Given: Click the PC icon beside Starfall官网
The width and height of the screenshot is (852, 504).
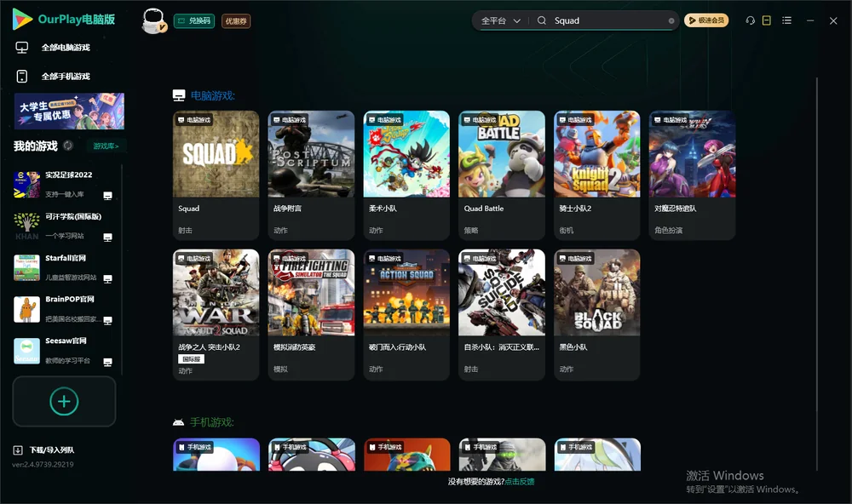Looking at the screenshot, I should tap(107, 278).
